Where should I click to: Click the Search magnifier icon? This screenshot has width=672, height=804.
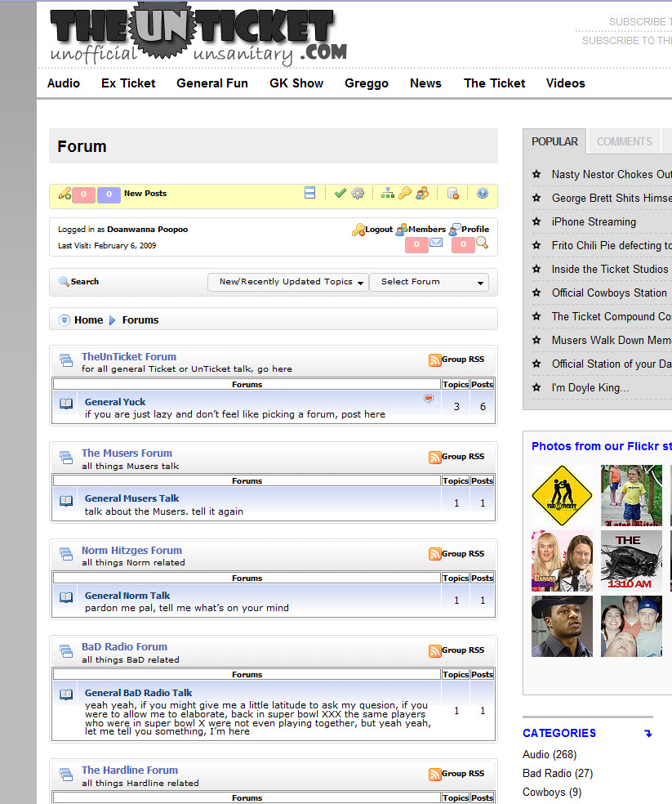tap(64, 282)
